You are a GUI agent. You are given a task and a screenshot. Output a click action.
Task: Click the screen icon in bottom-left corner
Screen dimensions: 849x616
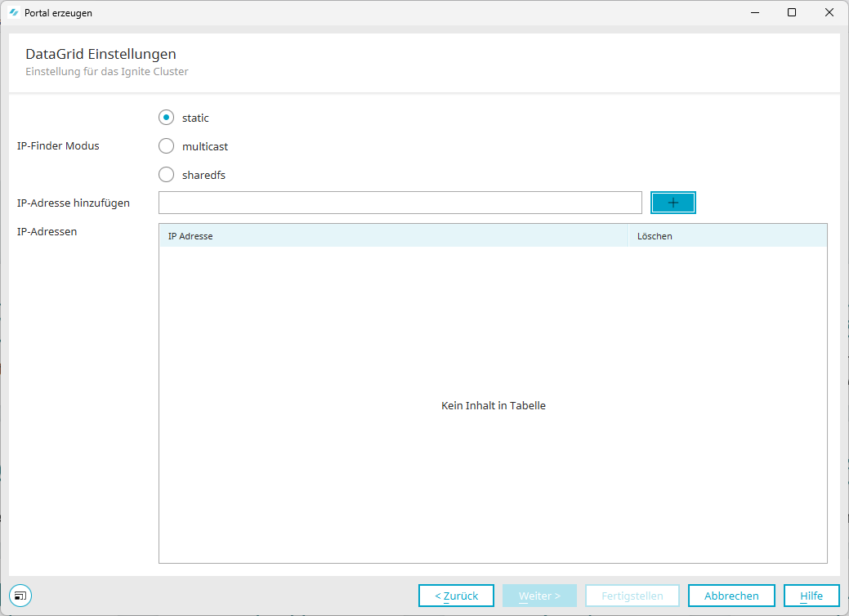[21, 596]
